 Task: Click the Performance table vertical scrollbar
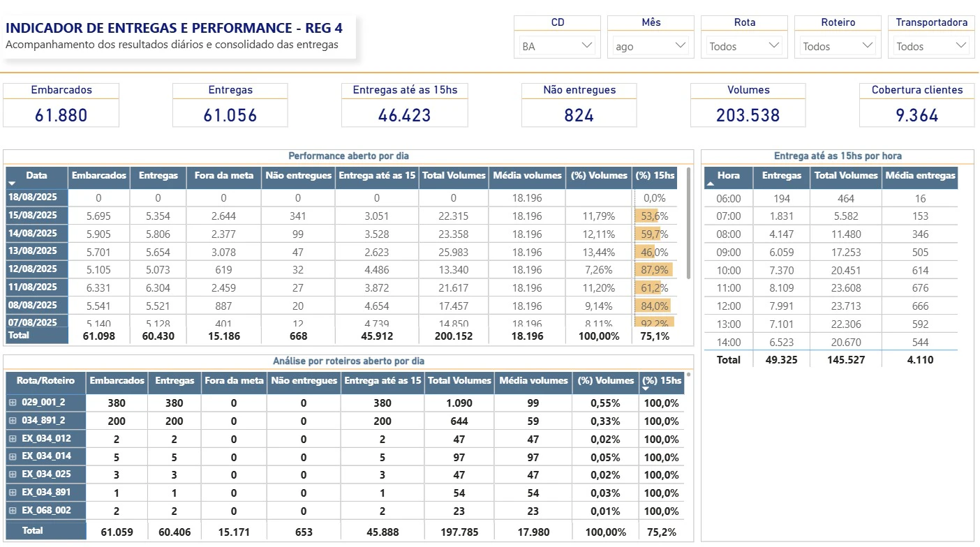pos(689,223)
